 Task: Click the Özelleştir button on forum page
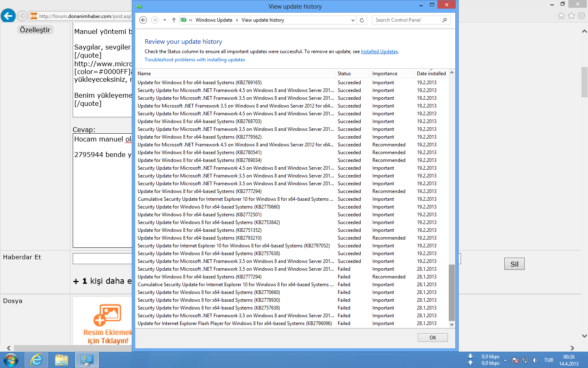click(35, 30)
